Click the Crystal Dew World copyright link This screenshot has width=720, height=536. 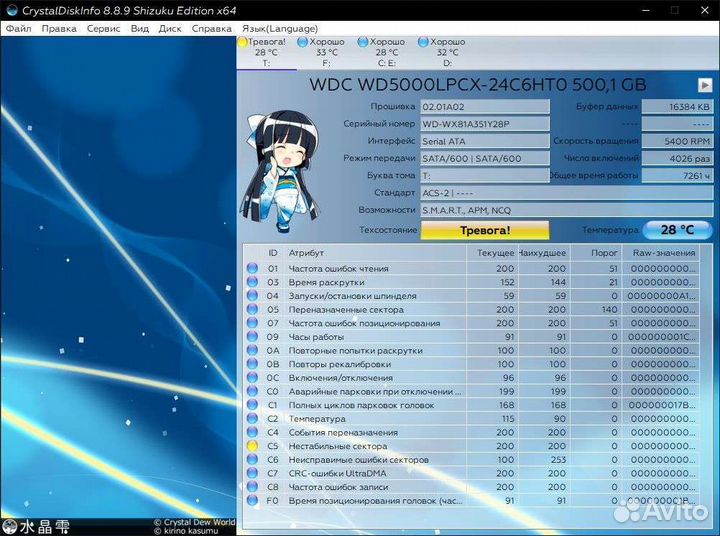(194, 522)
